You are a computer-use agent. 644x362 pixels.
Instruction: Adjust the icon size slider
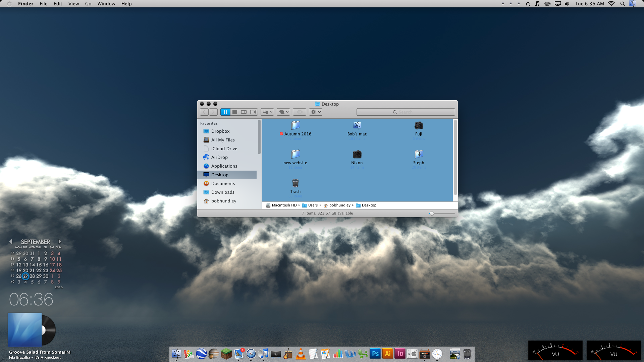432,213
